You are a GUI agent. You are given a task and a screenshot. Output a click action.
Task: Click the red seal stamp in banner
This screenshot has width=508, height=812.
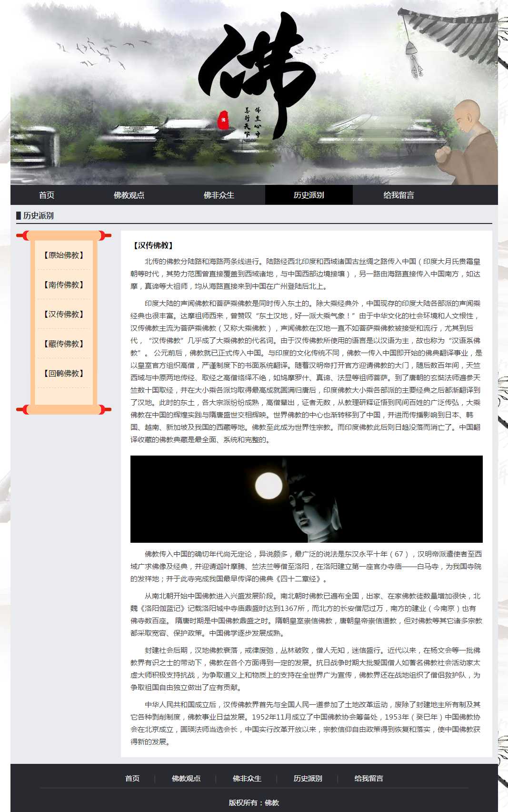pos(223,120)
